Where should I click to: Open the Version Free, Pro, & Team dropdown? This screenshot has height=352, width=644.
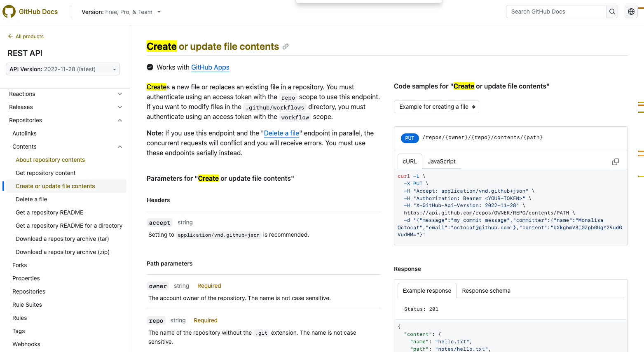(x=121, y=12)
